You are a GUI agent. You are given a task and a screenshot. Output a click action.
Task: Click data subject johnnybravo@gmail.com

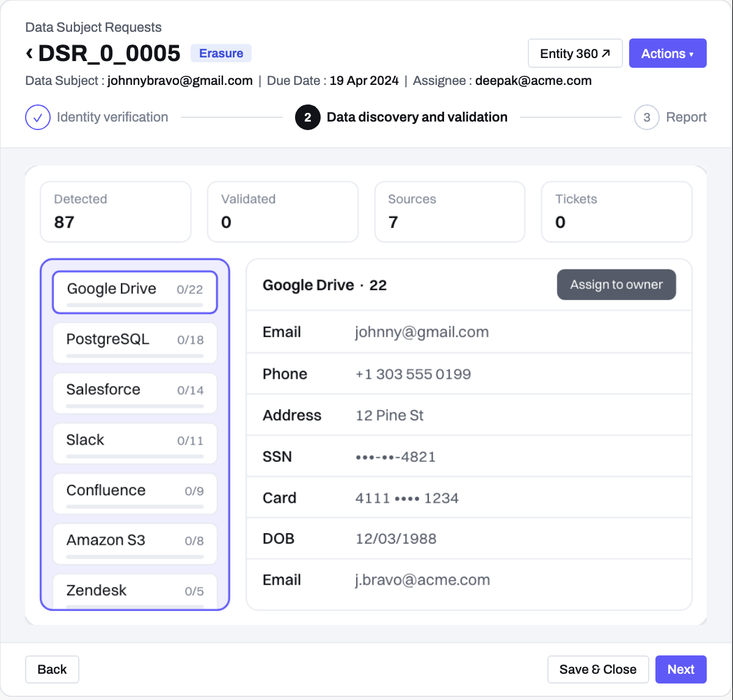point(180,81)
